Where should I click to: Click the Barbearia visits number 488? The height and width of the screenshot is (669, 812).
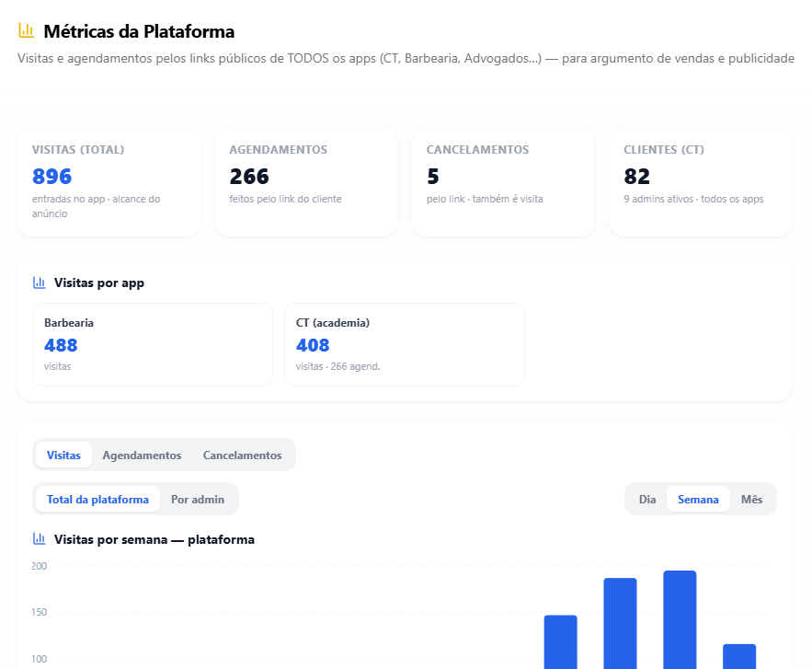[x=61, y=345]
